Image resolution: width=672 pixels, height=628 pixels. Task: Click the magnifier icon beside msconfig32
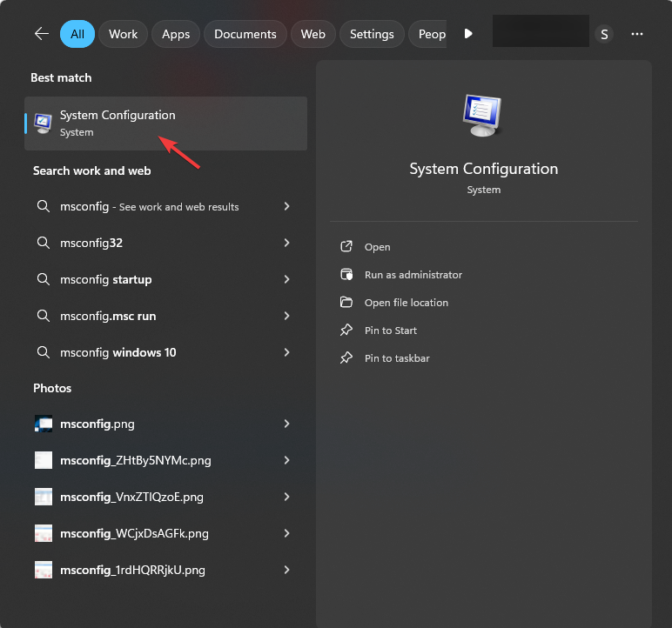tap(43, 243)
